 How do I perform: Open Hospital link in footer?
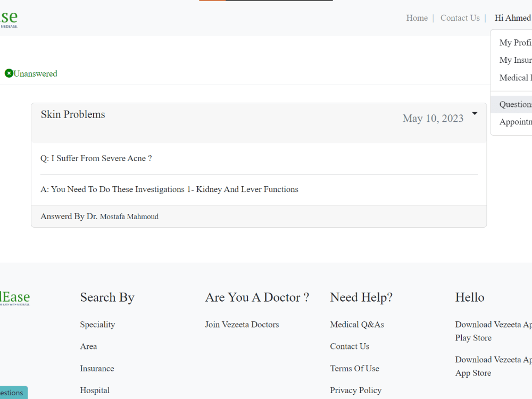point(95,390)
